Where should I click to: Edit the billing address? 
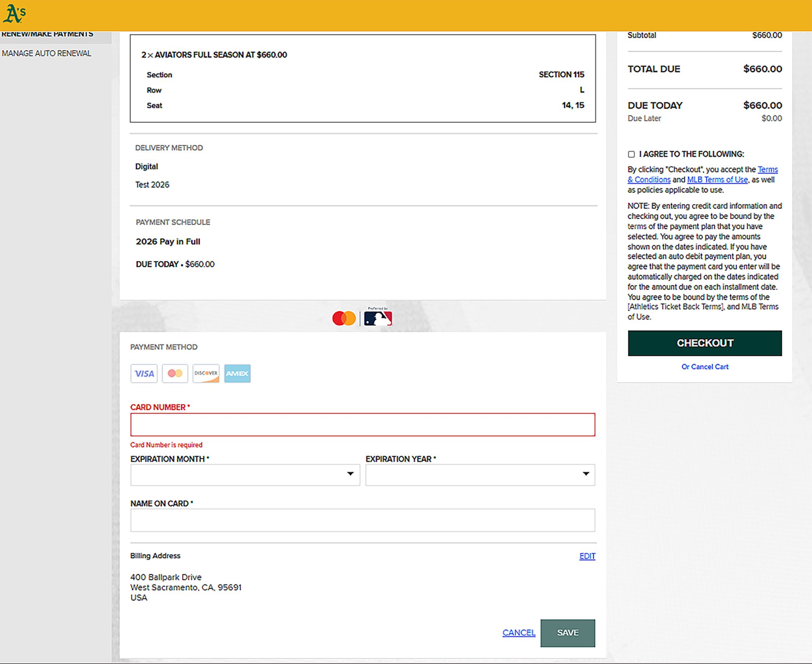(x=587, y=556)
